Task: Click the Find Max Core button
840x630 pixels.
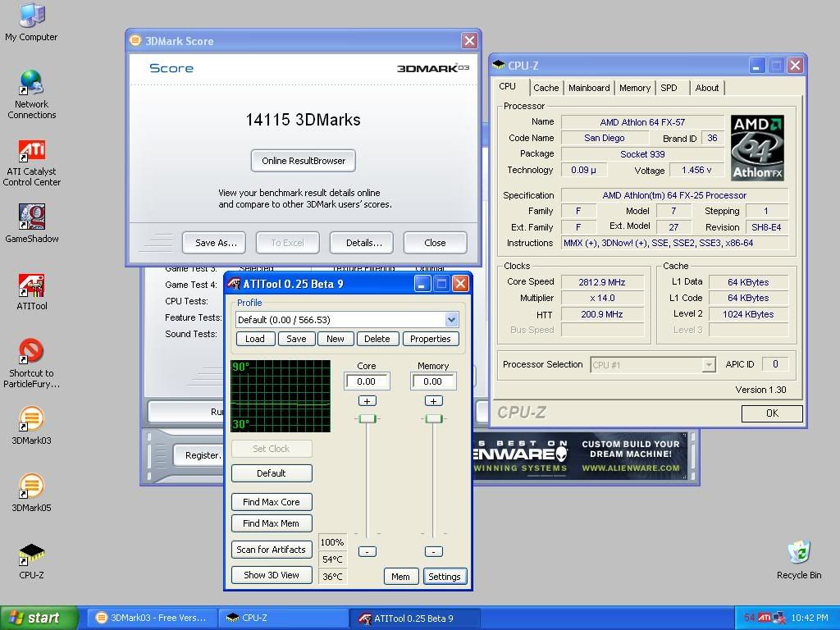Action: pyautogui.click(x=271, y=502)
